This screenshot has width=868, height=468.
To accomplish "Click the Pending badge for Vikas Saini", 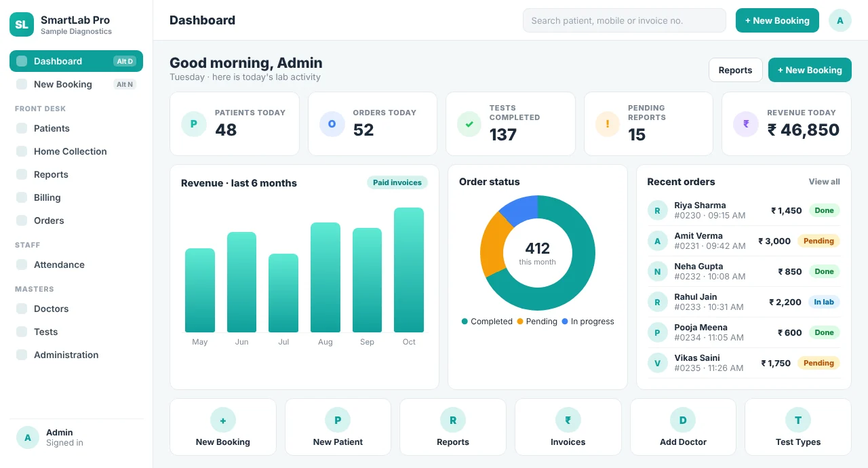I will (818, 363).
